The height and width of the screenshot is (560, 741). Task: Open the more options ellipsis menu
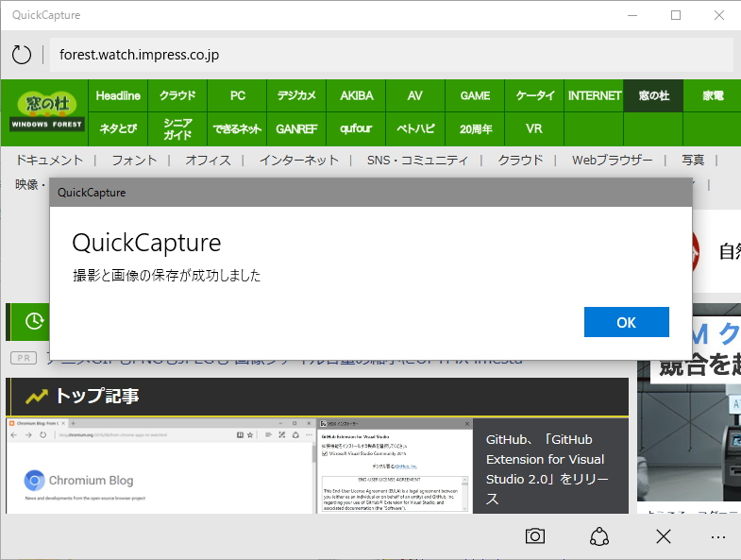click(717, 537)
